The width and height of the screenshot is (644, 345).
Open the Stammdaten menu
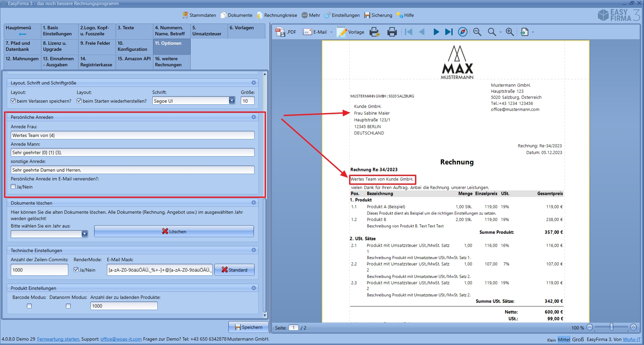199,15
